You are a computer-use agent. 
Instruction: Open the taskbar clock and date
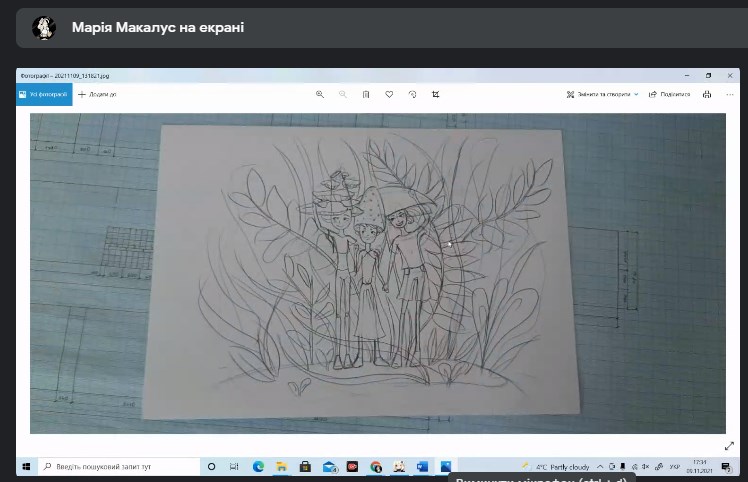point(699,466)
